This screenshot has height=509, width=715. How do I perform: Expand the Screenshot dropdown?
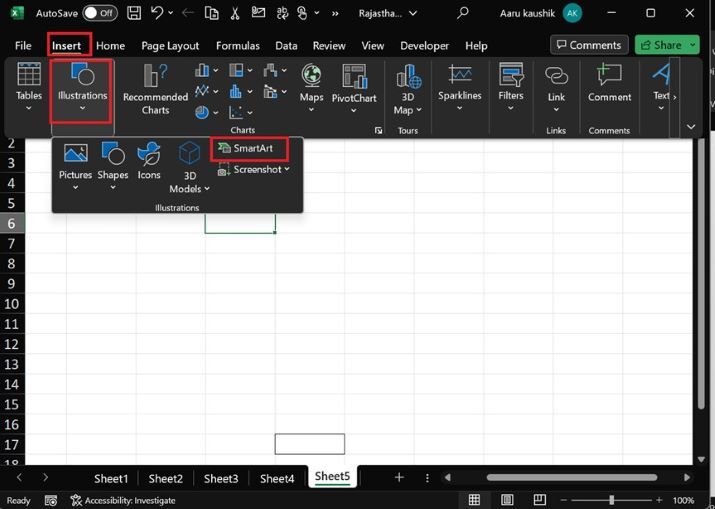(256, 170)
